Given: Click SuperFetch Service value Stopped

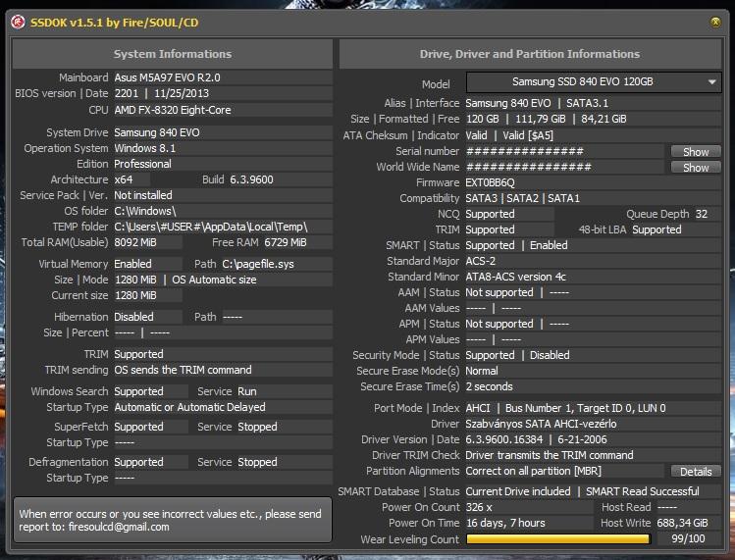Looking at the screenshot, I should click(x=257, y=427).
